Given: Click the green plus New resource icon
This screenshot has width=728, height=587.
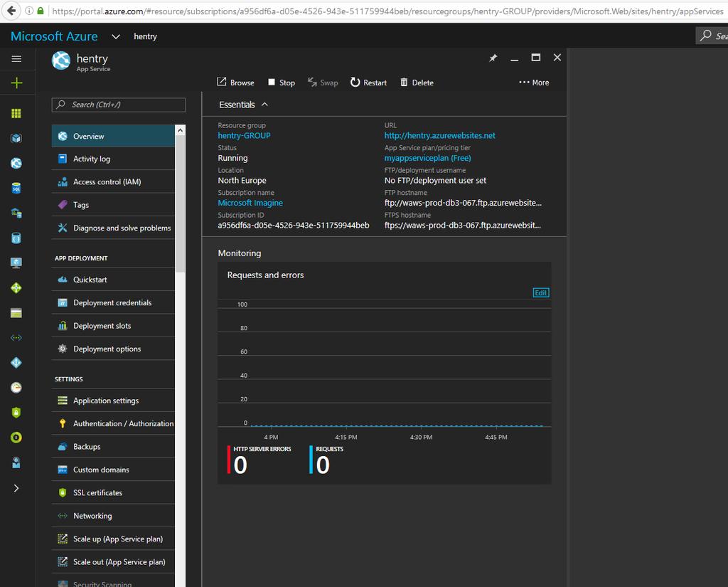Looking at the screenshot, I should [x=16, y=83].
